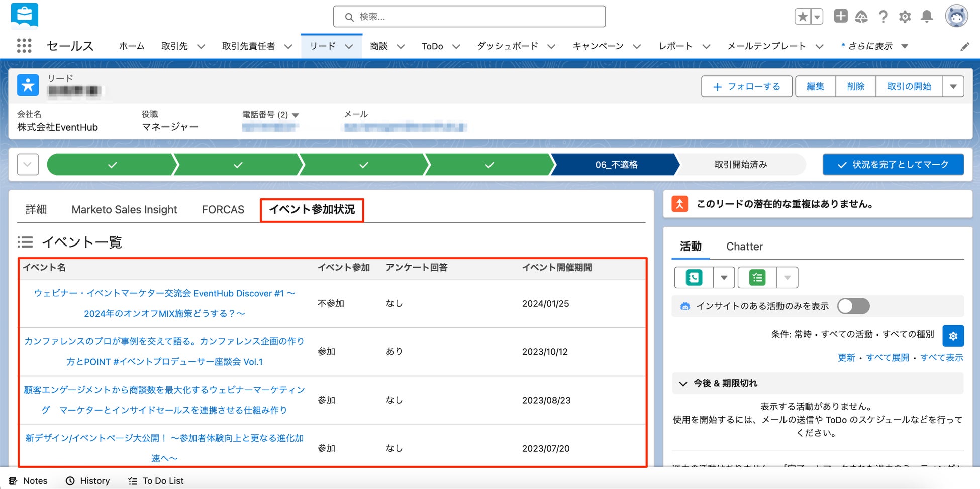This screenshot has width=980, height=489.
Task: Expand the ダッシュボード tab dropdown chevron
Action: coord(551,47)
